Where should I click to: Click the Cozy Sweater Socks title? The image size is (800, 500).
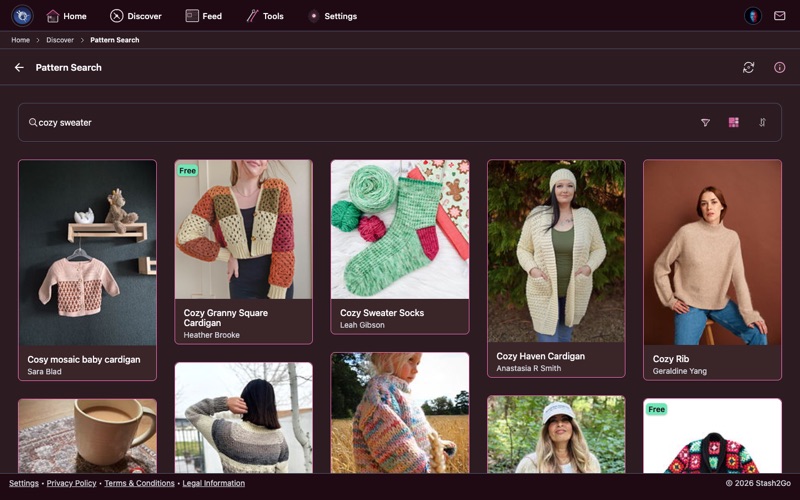[x=382, y=313]
